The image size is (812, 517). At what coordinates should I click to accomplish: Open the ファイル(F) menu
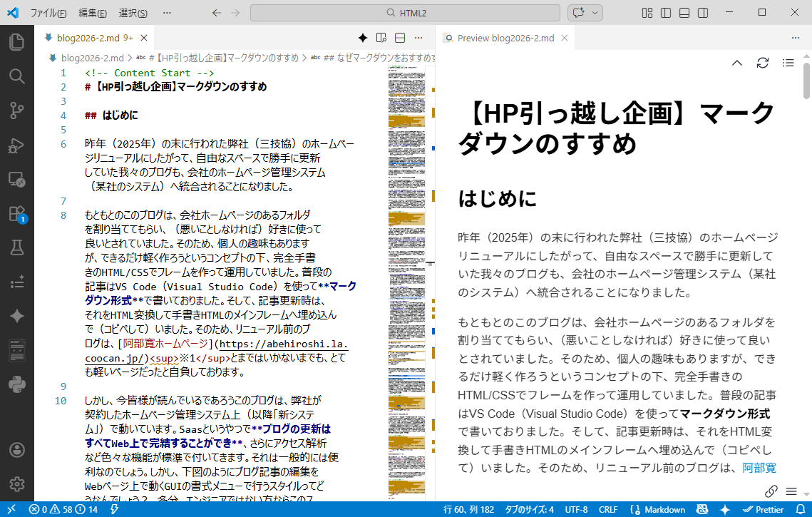point(48,13)
